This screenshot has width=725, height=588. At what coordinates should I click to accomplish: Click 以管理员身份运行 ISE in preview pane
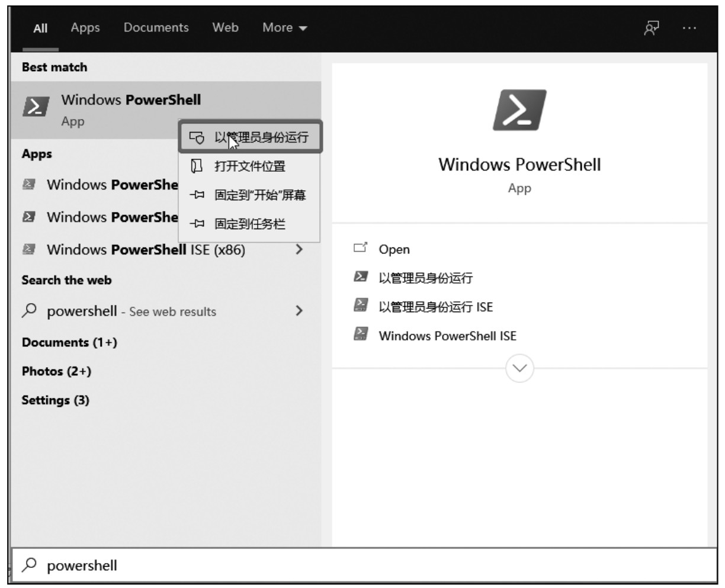436,307
